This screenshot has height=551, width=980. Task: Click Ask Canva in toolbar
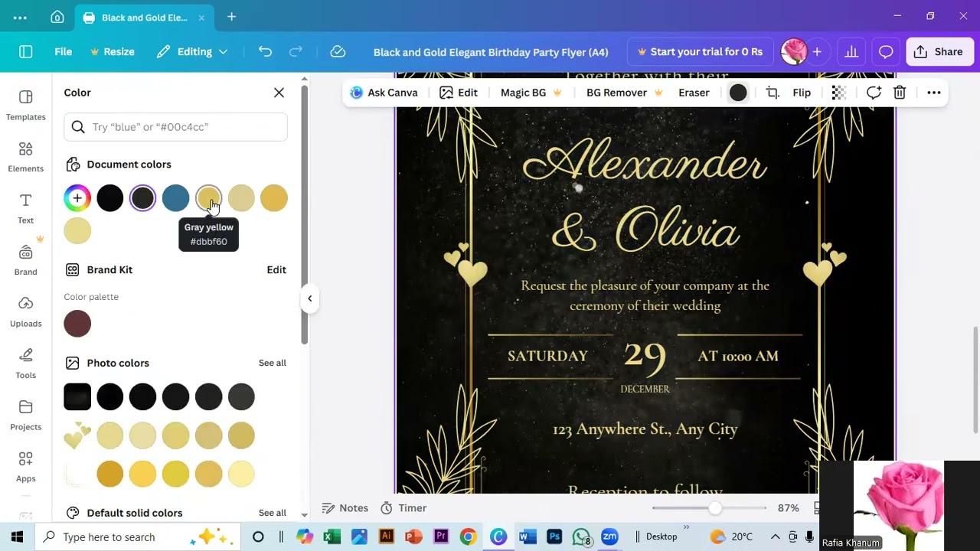[384, 93]
